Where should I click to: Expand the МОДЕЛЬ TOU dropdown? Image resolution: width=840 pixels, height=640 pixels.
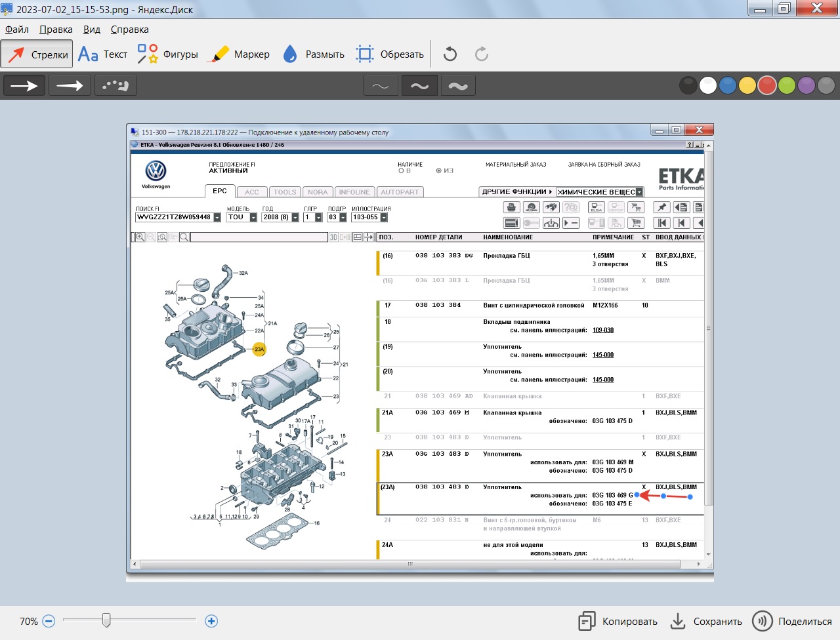[253, 218]
